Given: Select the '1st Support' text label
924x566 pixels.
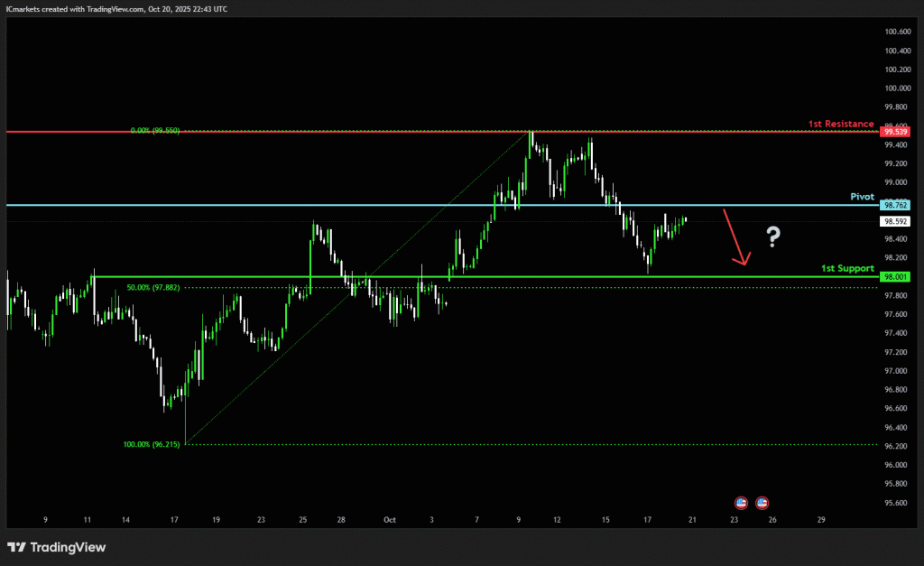Looking at the screenshot, I should [x=846, y=268].
